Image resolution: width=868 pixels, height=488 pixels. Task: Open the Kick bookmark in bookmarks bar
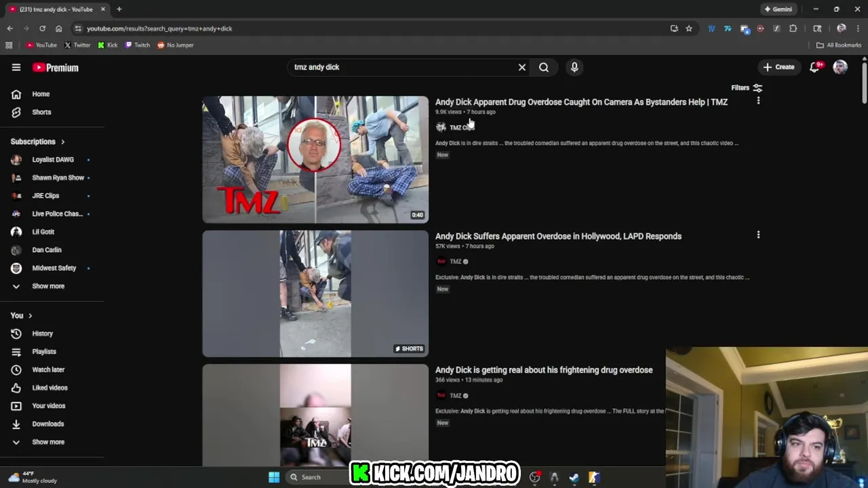point(108,45)
